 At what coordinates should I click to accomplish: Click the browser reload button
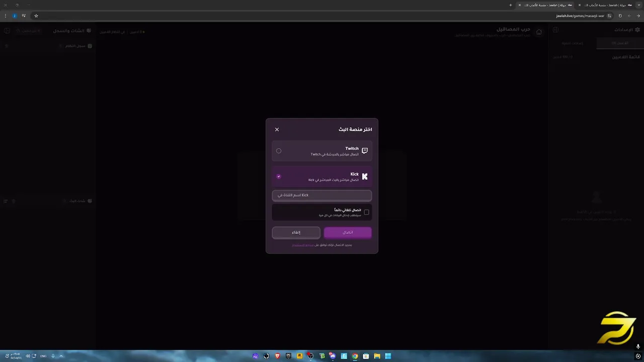coord(620,16)
